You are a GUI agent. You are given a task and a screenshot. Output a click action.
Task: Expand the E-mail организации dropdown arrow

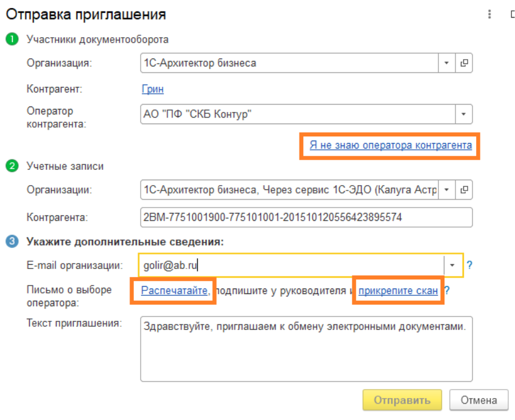point(453,265)
